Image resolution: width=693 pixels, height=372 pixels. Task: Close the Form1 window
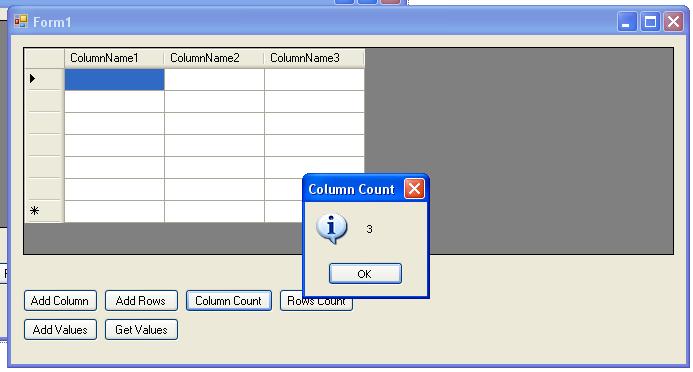pos(673,22)
